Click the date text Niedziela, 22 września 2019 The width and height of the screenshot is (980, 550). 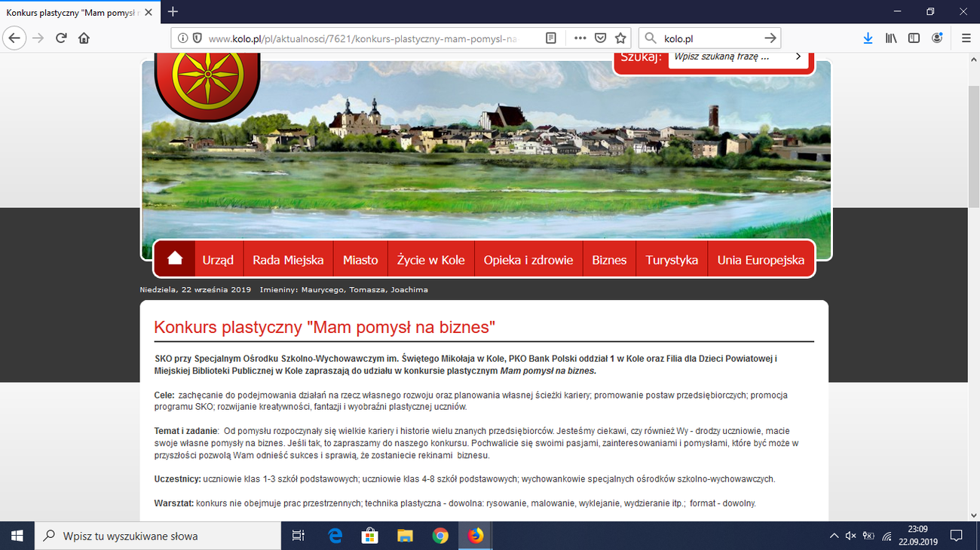tap(195, 289)
